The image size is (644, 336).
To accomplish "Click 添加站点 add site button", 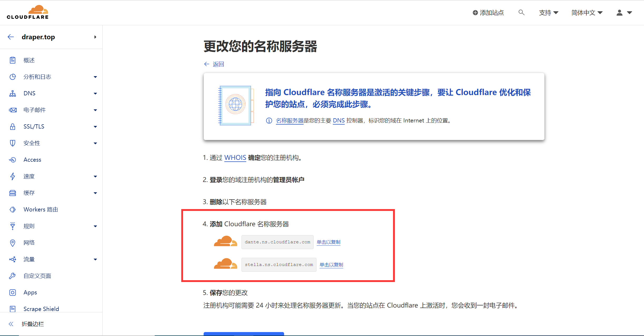I will point(488,13).
